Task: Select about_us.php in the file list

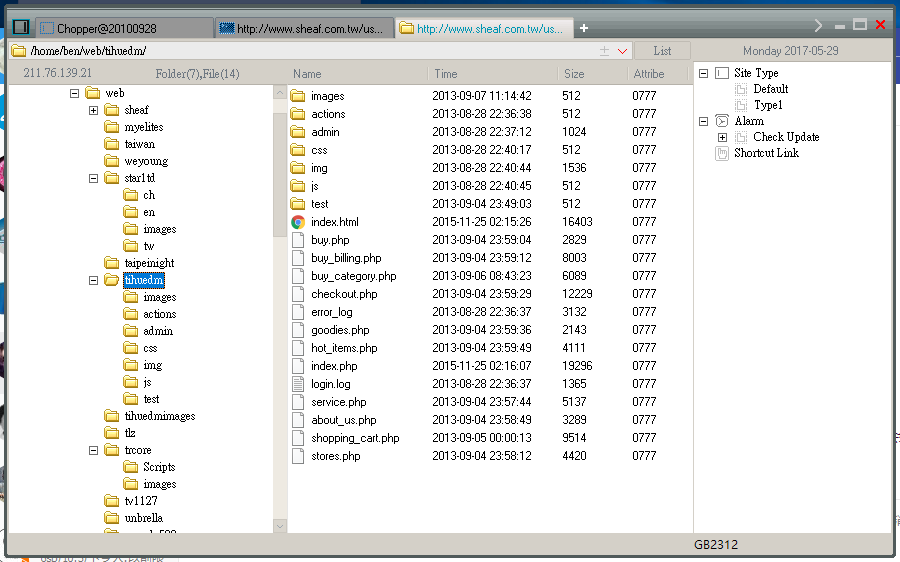Action: tap(343, 420)
